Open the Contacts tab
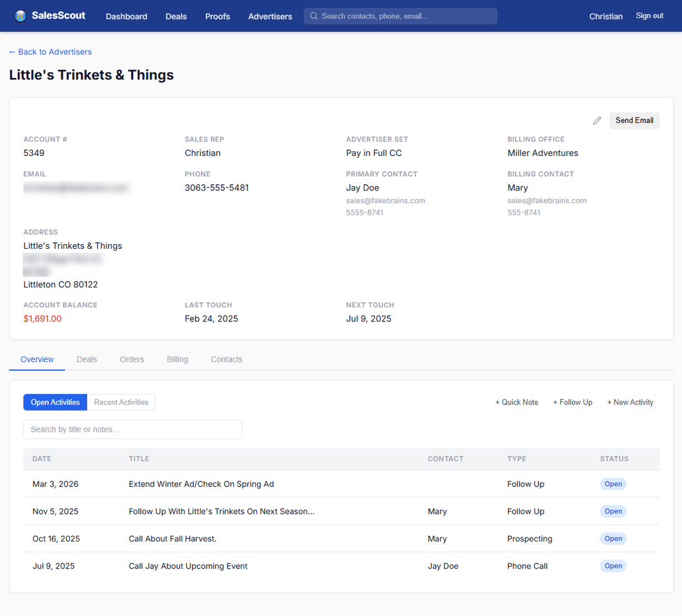 [x=227, y=360]
